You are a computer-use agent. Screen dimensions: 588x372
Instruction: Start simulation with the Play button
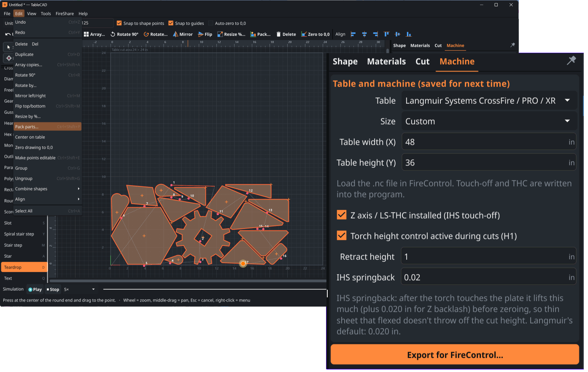pyautogui.click(x=35, y=289)
